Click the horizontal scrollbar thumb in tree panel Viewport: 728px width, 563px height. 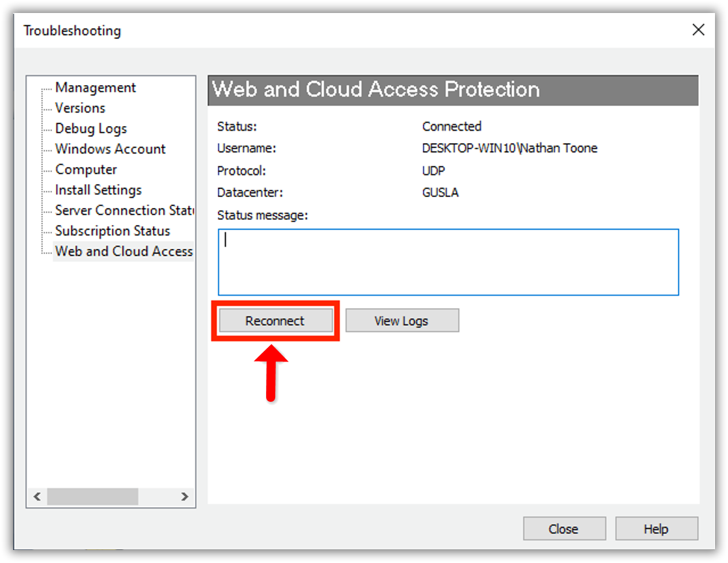point(92,496)
